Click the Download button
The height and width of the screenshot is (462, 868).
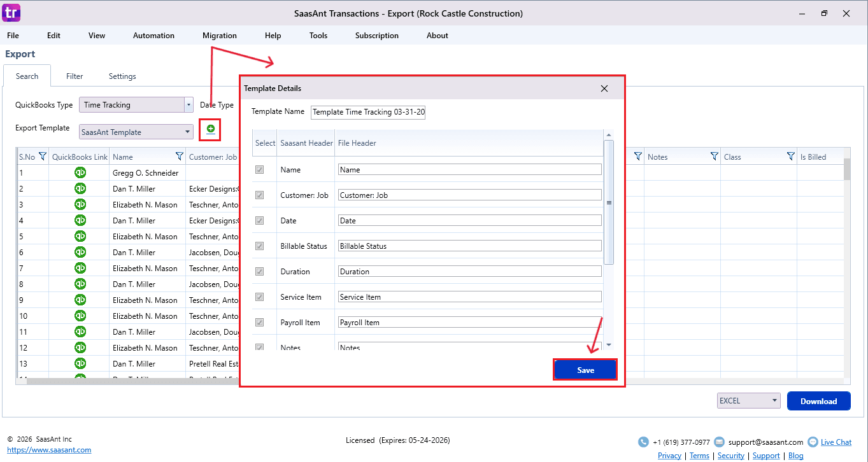pos(818,401)
